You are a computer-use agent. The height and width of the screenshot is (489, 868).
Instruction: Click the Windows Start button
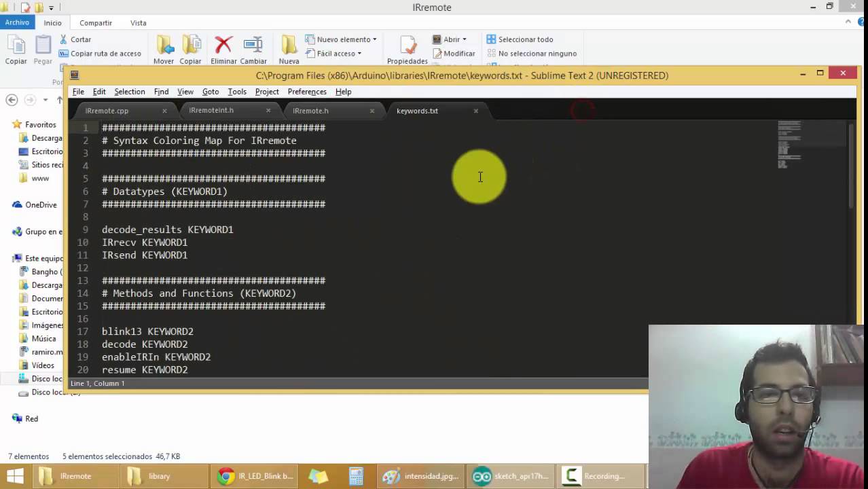pos(15,476)
